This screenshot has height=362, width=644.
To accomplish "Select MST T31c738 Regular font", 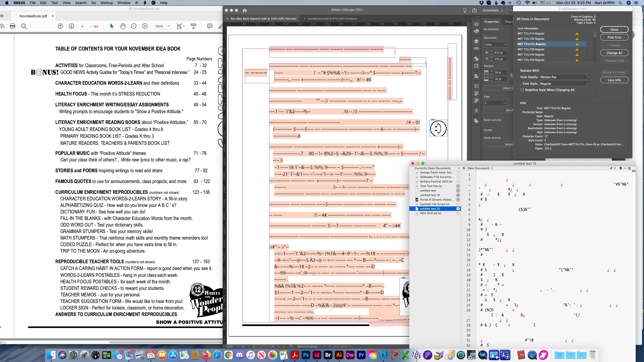I will point(531,50).
